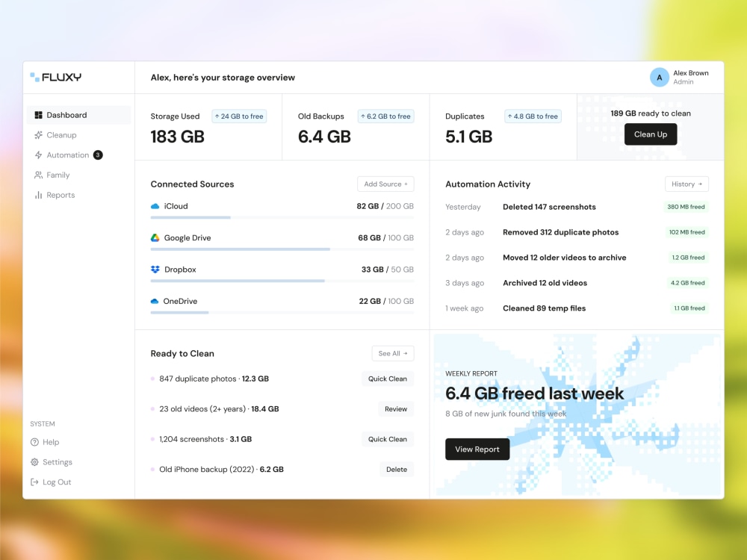The height and width of the screenshot is (560, 747).
Task: Open the Help page
Action: click(x=45, y=442)
